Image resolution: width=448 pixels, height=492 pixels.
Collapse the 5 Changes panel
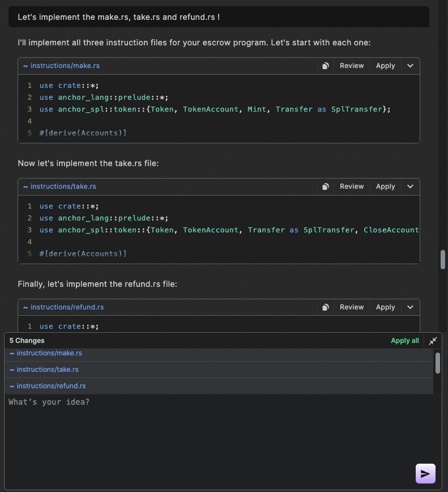(433, 341)
